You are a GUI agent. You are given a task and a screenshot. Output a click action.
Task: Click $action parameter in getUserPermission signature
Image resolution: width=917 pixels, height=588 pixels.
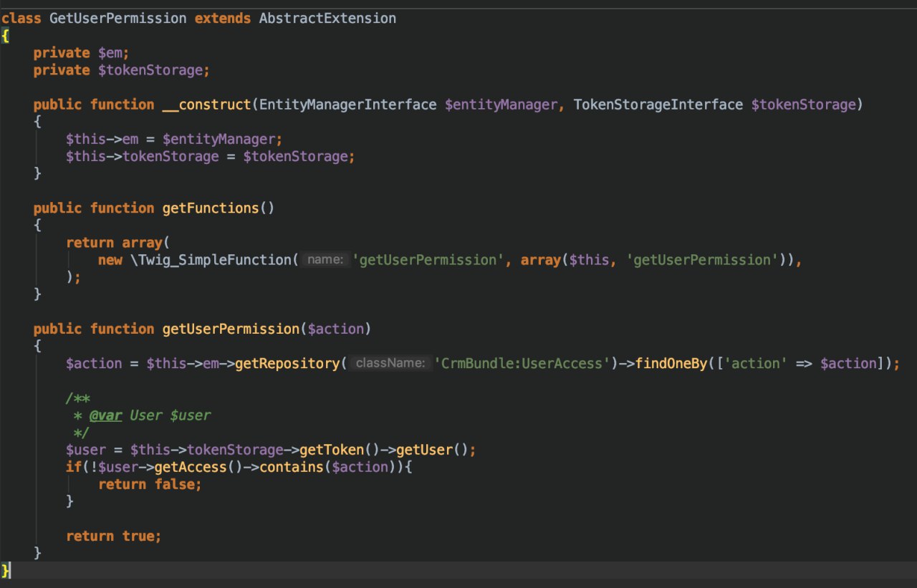335,329
